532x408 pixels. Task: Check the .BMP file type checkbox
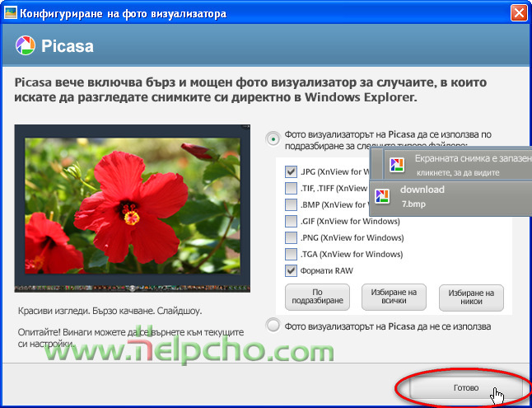coord(291,205)
